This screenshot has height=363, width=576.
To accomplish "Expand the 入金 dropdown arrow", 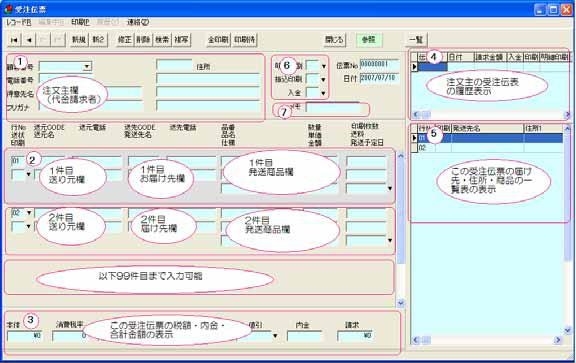I will tap(323, 93).
